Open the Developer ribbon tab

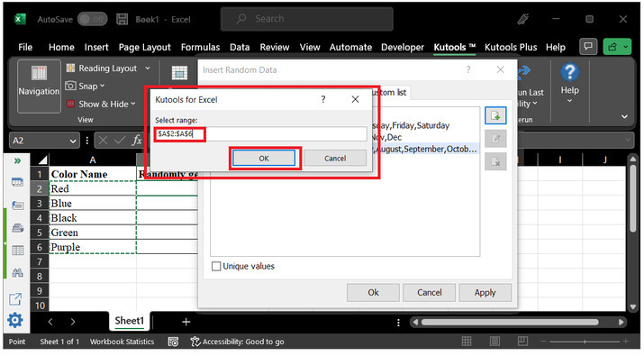coord(403,47)
